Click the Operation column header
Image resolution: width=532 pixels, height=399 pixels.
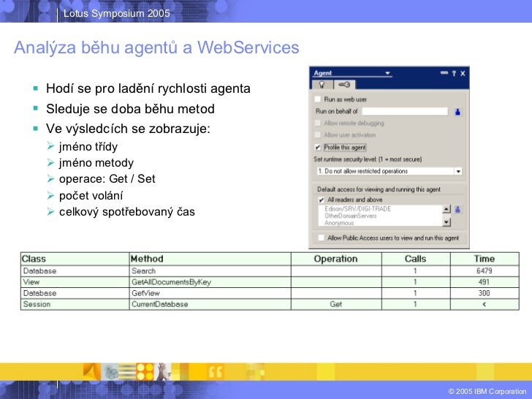(336, 259)
